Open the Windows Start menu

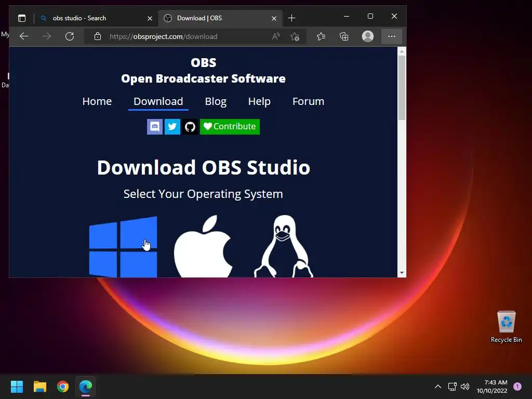(17, 387)
